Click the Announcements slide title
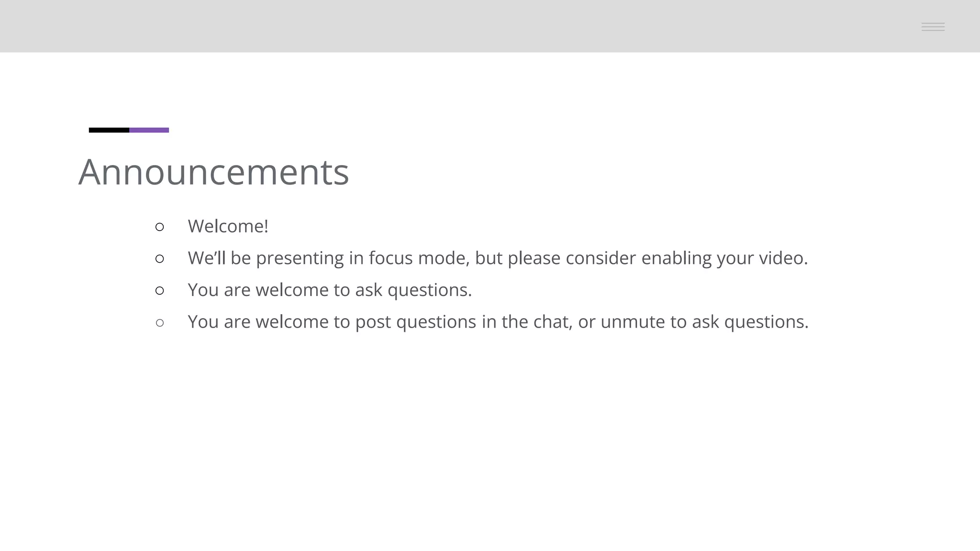The height and width of the screenshot is (551, 980). click(213, 172)
